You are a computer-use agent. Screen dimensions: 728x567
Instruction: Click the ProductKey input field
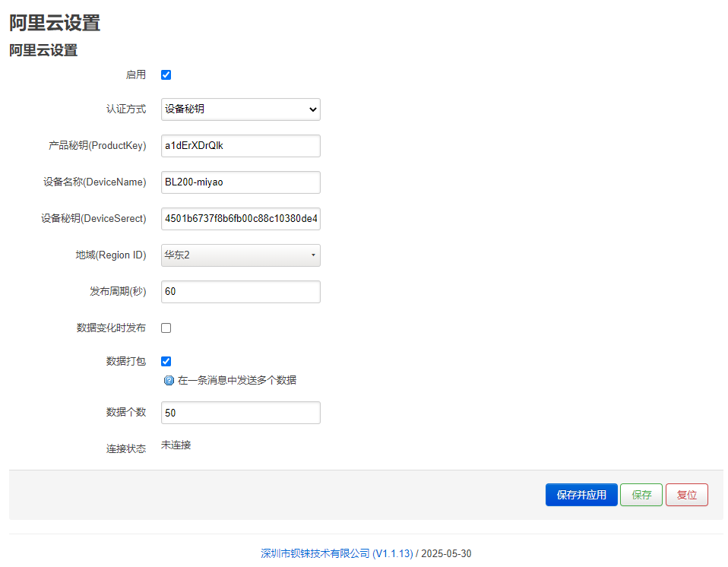pos(240,146)
